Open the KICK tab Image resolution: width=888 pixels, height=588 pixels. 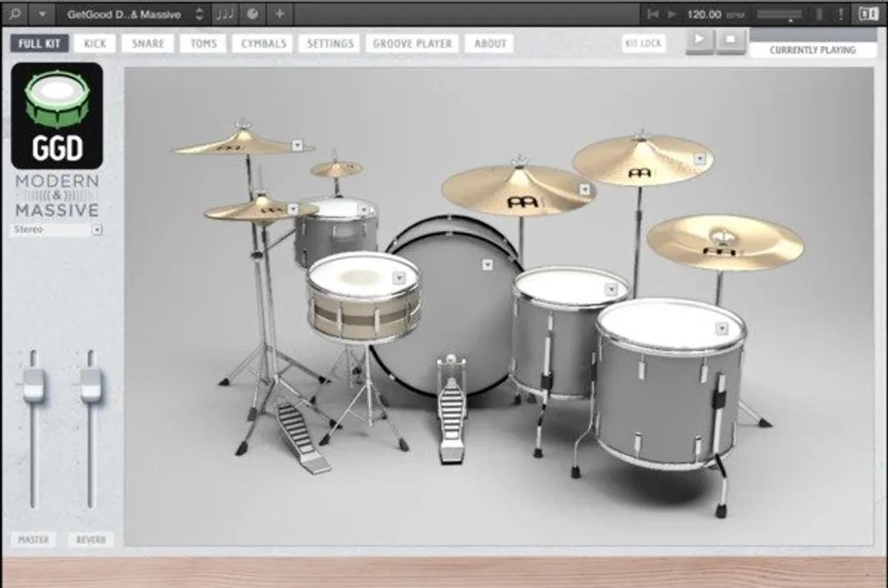[95, 44]
